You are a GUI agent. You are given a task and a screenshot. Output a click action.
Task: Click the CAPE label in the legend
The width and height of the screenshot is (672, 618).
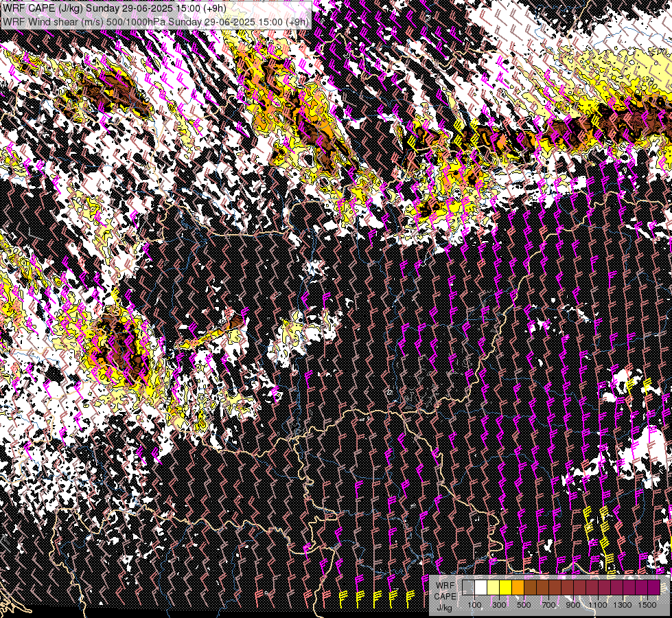click(x=445, y=596)
